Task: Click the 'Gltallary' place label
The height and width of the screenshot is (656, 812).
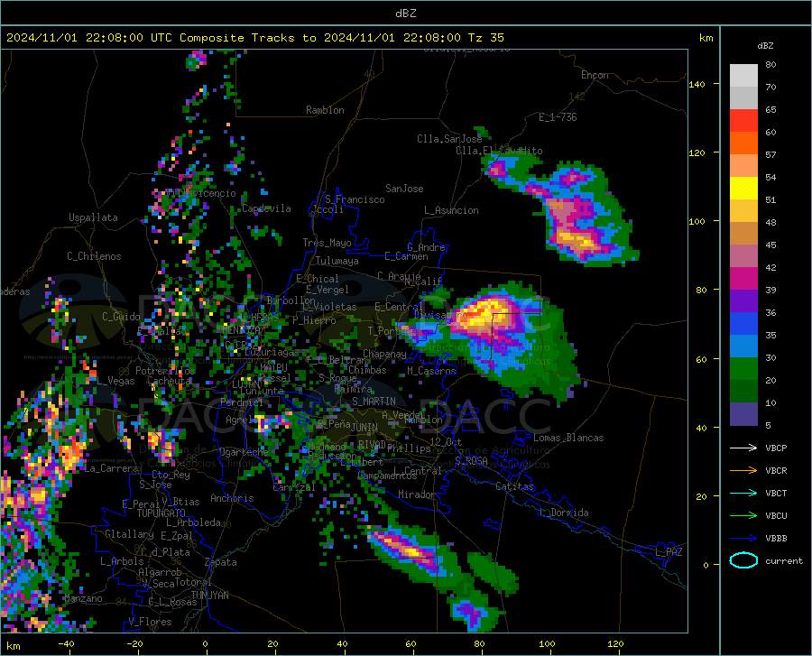Action: [x=129, y=534]
